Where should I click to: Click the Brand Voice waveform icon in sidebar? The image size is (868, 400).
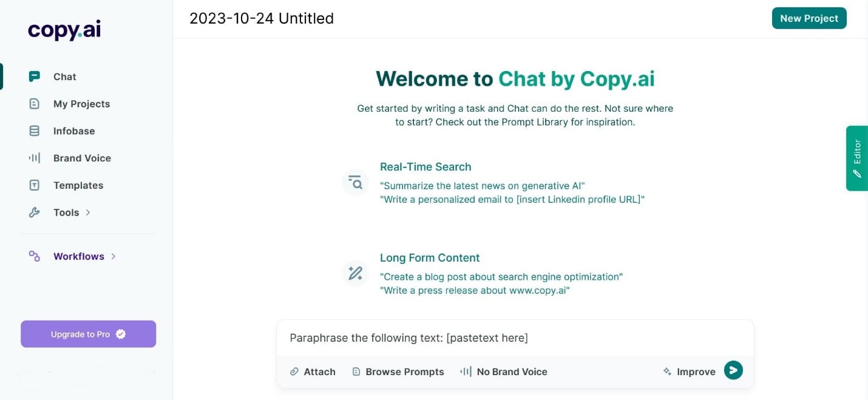pos(35,158)
